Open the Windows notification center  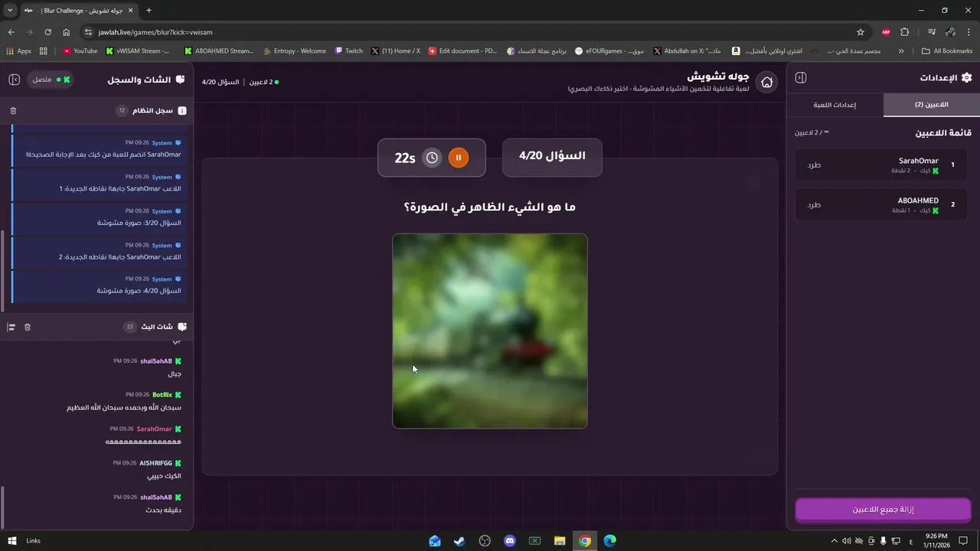click(963, 541)
